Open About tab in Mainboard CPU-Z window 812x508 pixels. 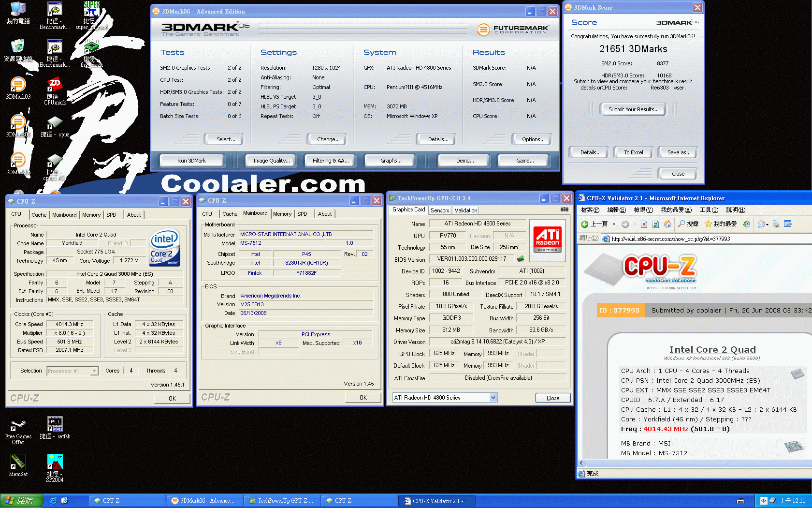coord(325,214)
